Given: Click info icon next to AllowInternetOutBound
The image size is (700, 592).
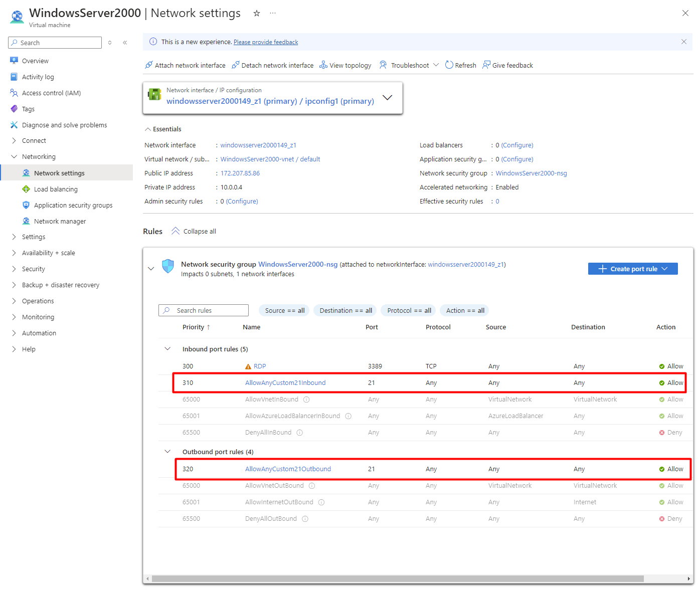Looking at the screenshot, I should (x=321, y=502).
